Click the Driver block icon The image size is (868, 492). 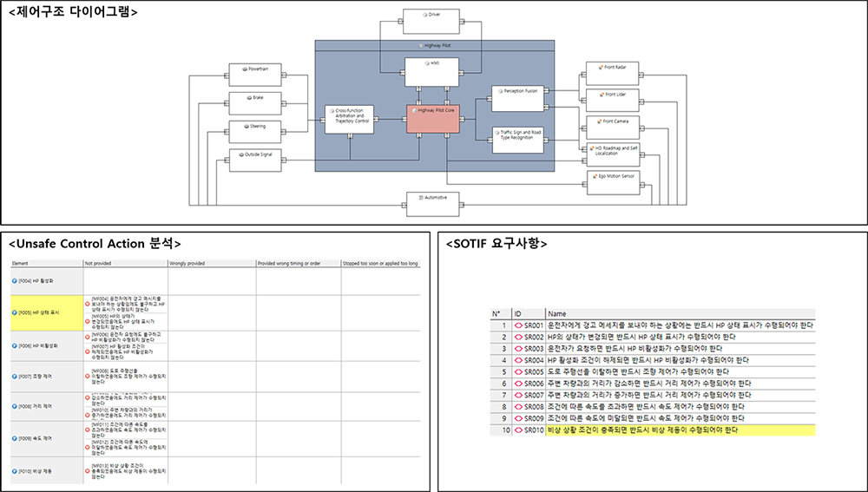click(425, 15)
